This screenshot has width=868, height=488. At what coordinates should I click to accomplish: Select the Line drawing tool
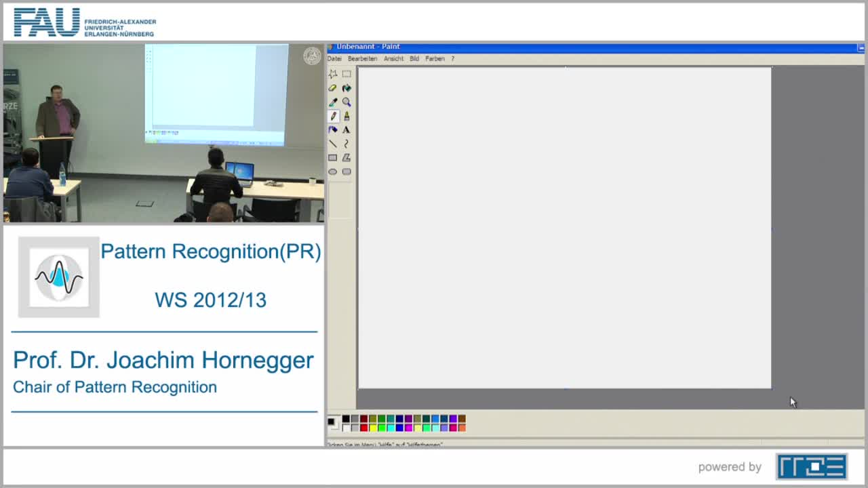coord(333,143)
